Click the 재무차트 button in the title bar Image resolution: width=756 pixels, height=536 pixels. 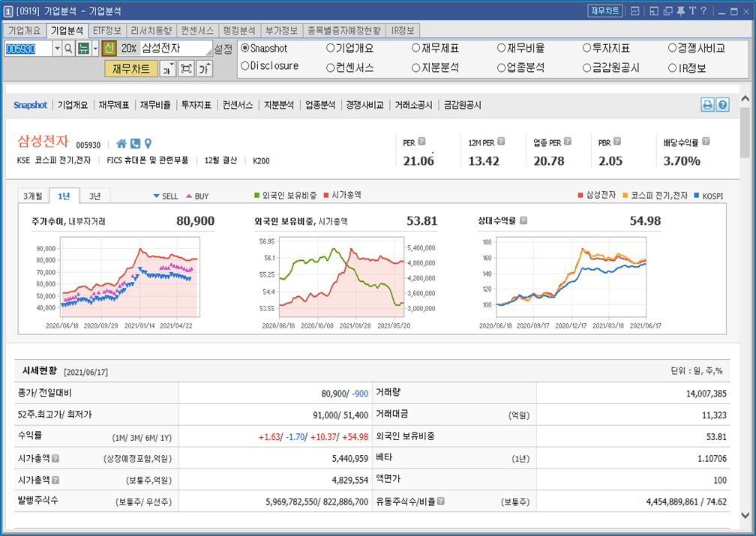click(x=605, y=11)
